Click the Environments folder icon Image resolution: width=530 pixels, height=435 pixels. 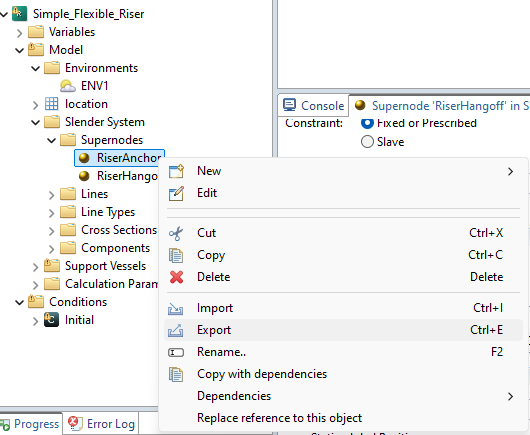point(52,68)
